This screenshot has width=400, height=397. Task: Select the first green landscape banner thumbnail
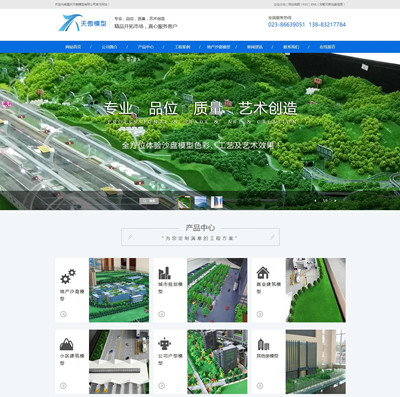(x=184, y=202)
